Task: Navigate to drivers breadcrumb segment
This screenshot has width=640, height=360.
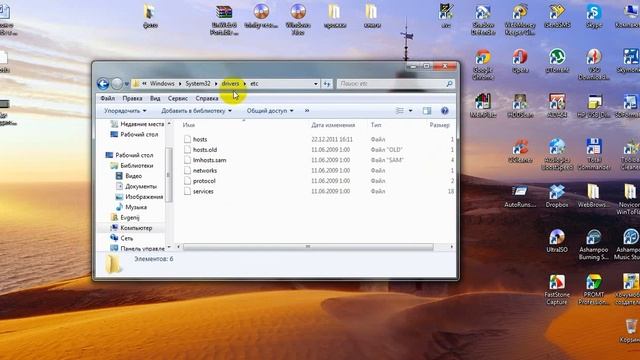Action: pyautogui.click(x=230, y=84)
